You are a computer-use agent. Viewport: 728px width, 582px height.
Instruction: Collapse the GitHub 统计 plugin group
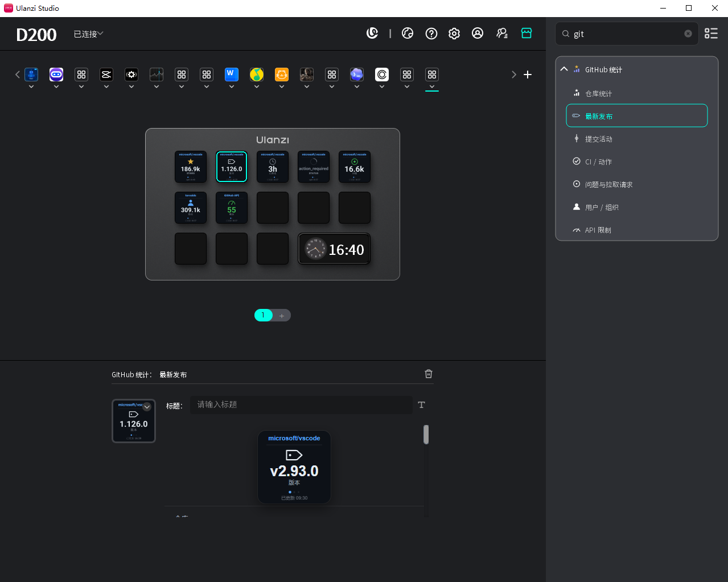[x=564, y=69]
